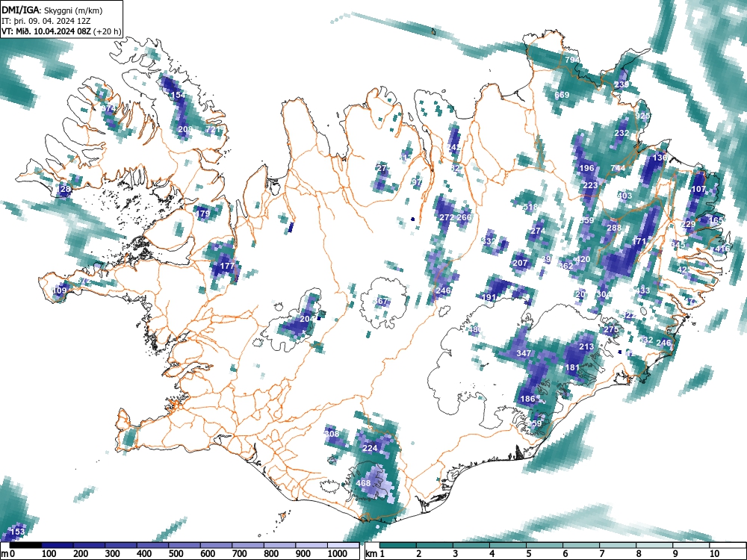Click the map value 109 on the western peninsula
Viewport: 747px width, 560px height.
60,290
